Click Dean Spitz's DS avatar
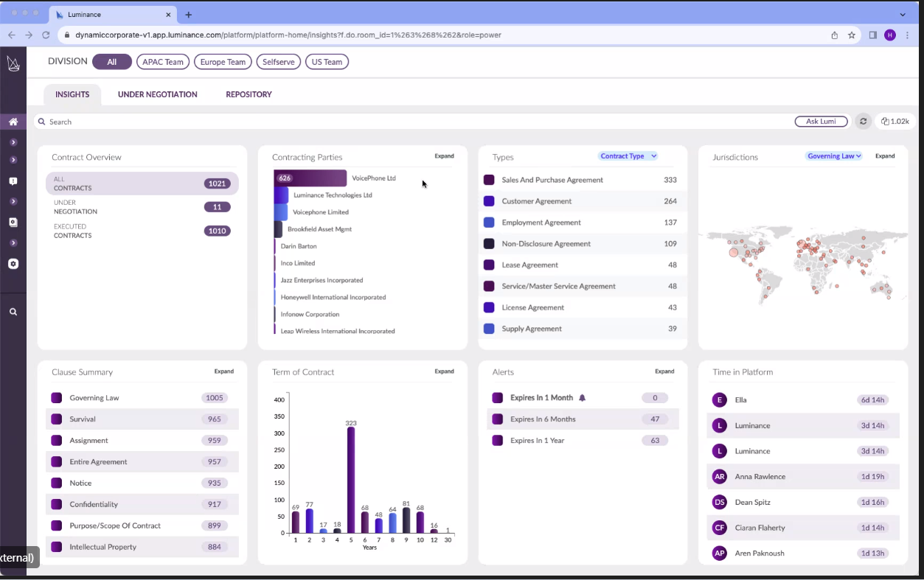This screenshot has width=924, height=580. click(x=719, y=503)
